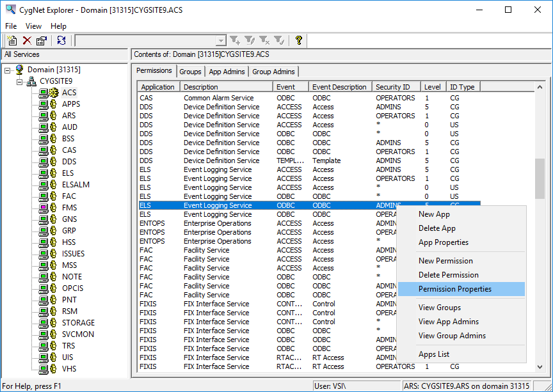Select the SVCMON service icon
The width and height of the screenshot is (553, 392).
47,334
